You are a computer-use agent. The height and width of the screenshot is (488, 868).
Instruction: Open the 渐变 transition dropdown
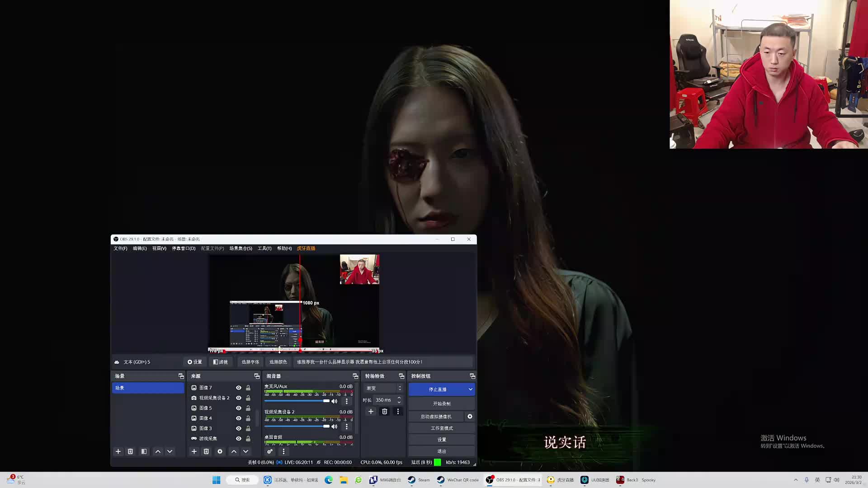pyautogui.click(x=383, y=388)
